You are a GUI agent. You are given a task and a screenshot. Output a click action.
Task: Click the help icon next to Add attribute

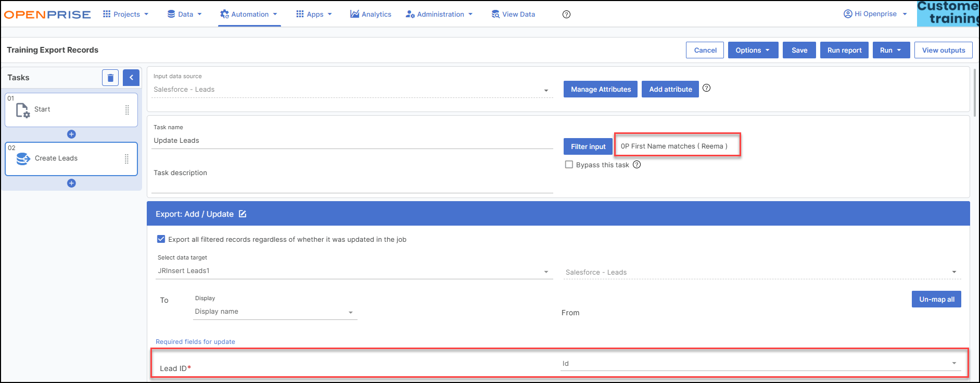click(x=706, y=88)
